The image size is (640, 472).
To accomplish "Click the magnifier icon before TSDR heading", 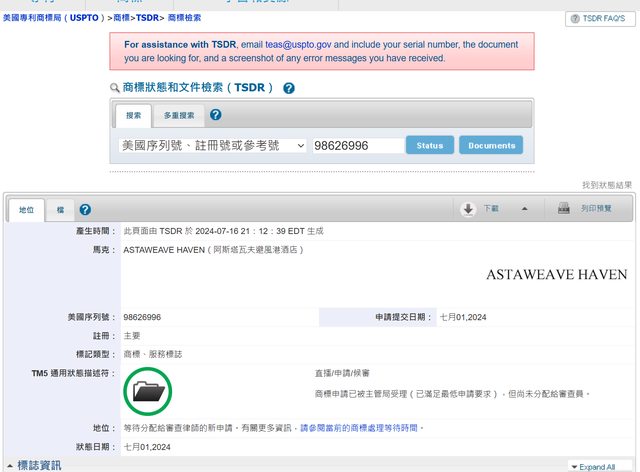I will [115, 89].
